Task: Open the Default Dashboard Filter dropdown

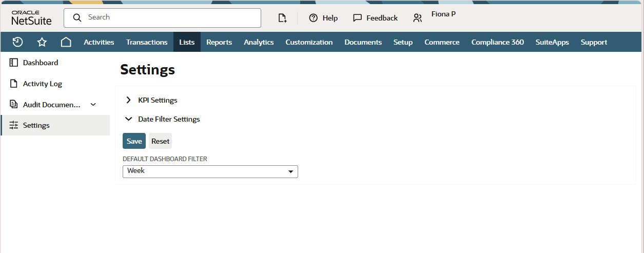Action: pyautogui.click(x=210, y=171)
